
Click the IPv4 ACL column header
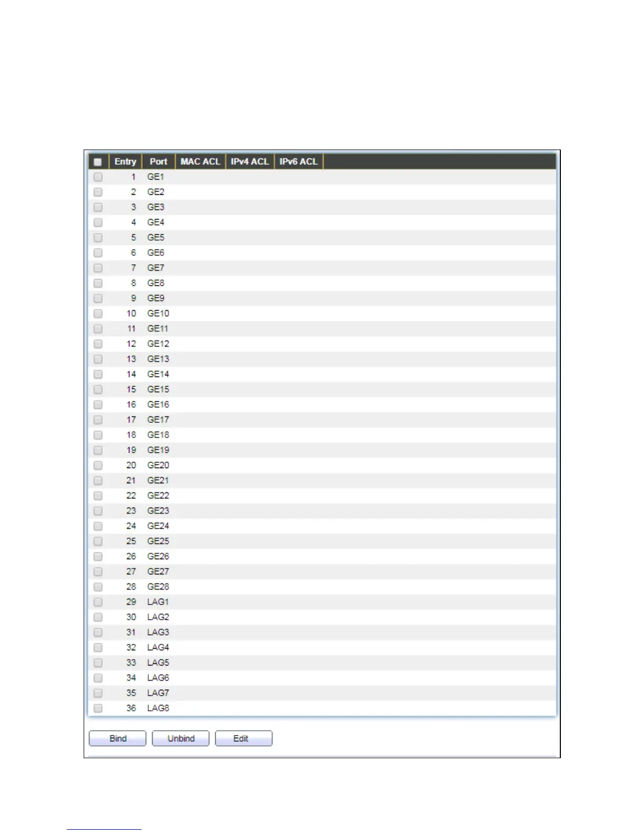pos(250,162)
